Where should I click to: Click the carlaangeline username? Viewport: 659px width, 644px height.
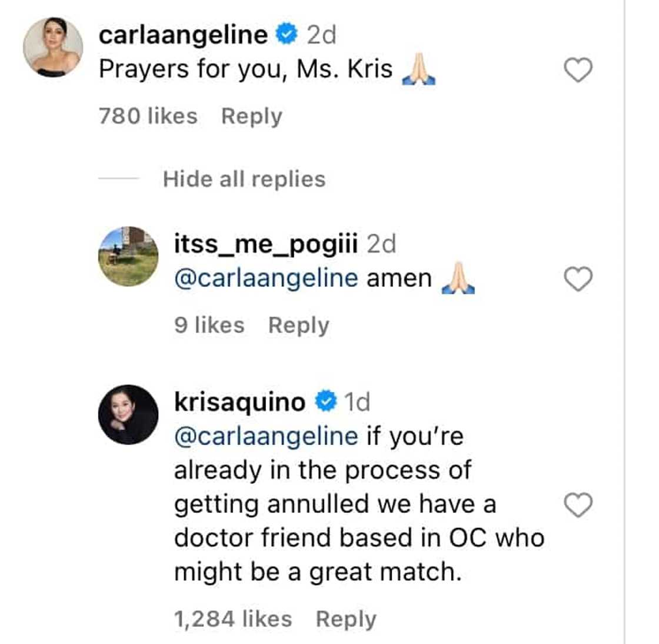click(183, 35)
